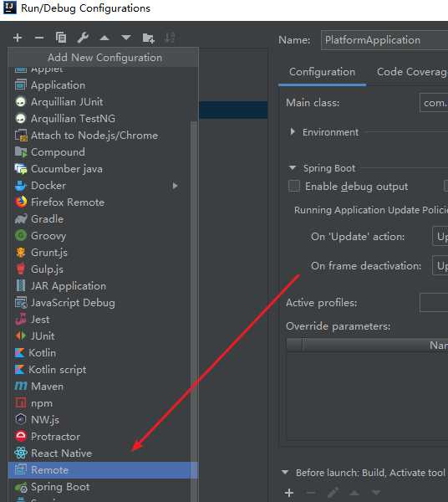Expand the Environment section
Viewport: 448px width, 502px height.
click(x=292, y=131)
